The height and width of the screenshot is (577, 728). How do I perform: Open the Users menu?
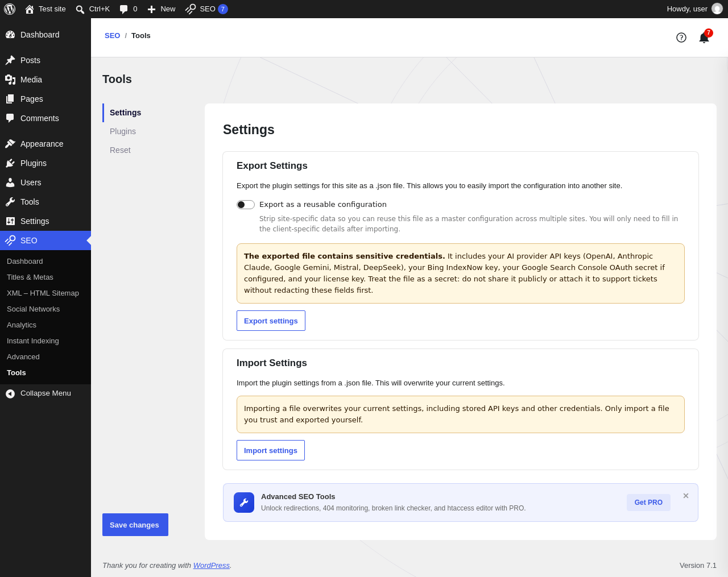45,182
